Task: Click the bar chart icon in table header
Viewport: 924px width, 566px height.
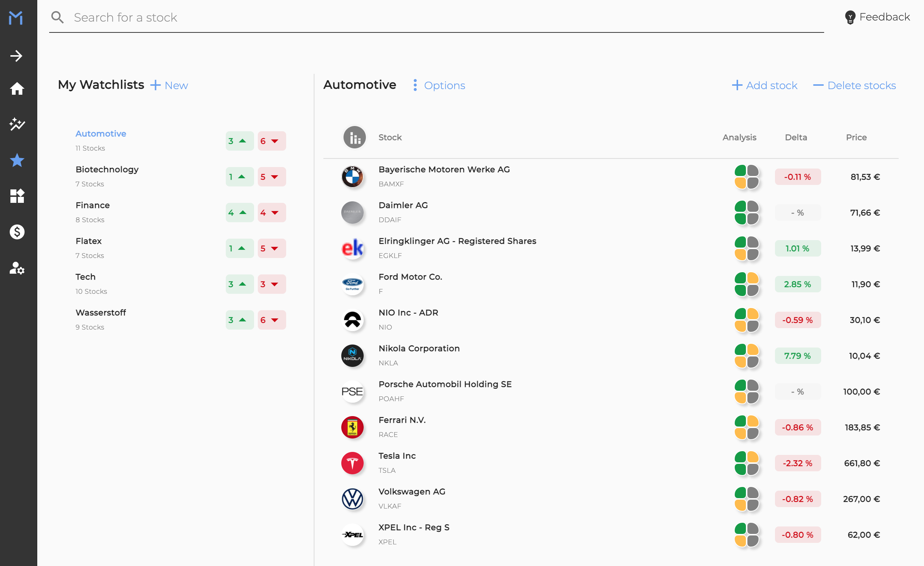Action: tap(354, 137)
